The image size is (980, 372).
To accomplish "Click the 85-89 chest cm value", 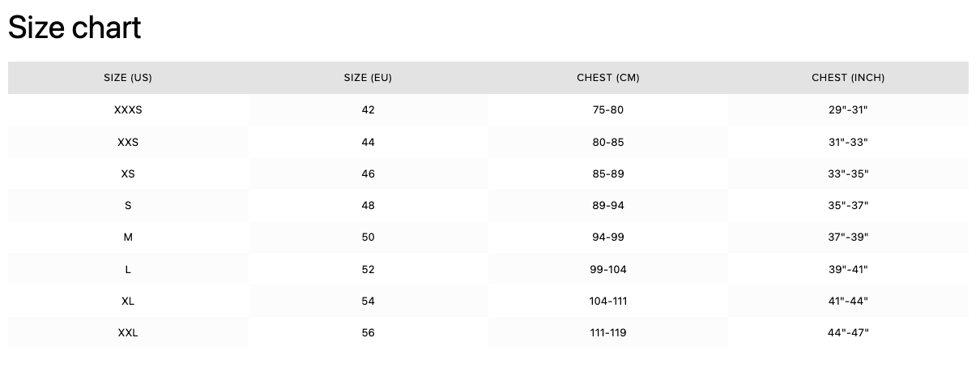I will [608, 173].
